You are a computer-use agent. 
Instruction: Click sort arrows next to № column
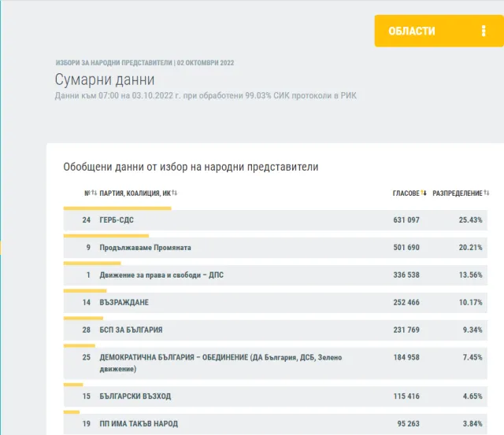point(94,193)
